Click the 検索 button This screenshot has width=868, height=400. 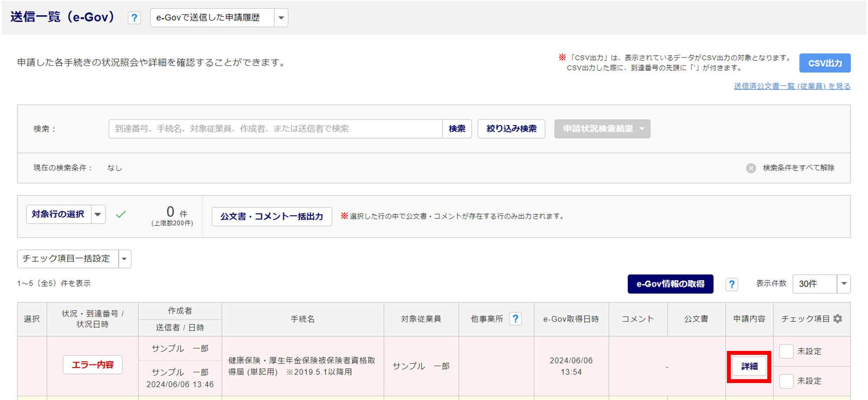[x=457, y=129]
